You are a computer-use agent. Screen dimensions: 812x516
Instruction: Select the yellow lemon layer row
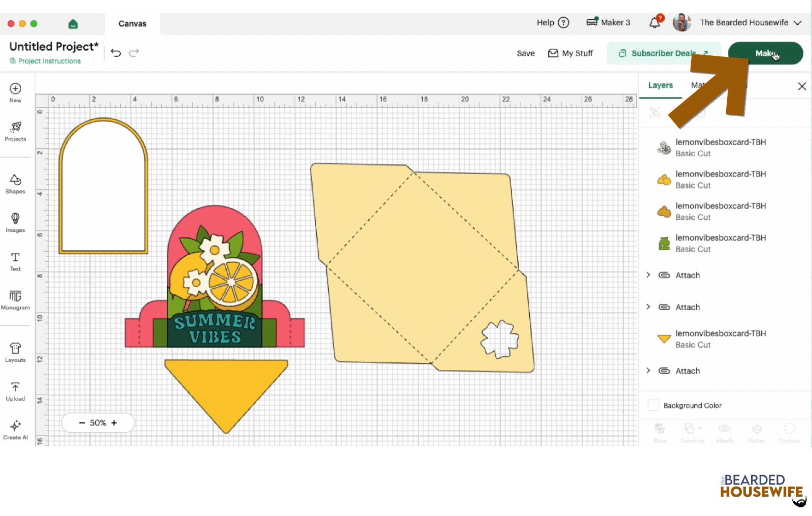pyautogui.click(x=725, y=180)
